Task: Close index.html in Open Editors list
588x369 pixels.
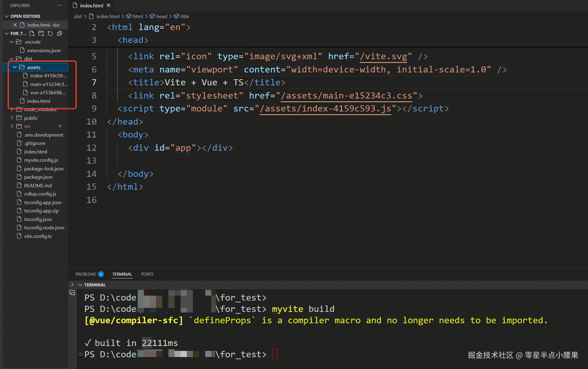Action: pos(15,25)
